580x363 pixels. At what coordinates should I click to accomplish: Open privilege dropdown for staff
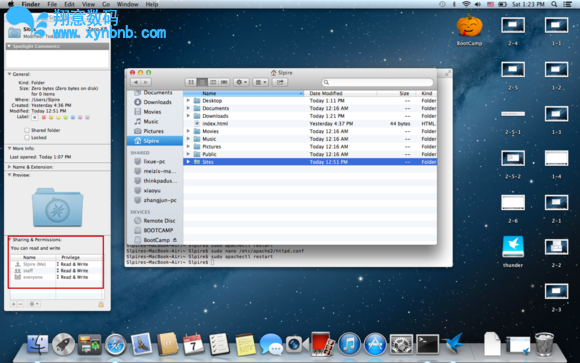pyautogui.click(x=73, y=271)
